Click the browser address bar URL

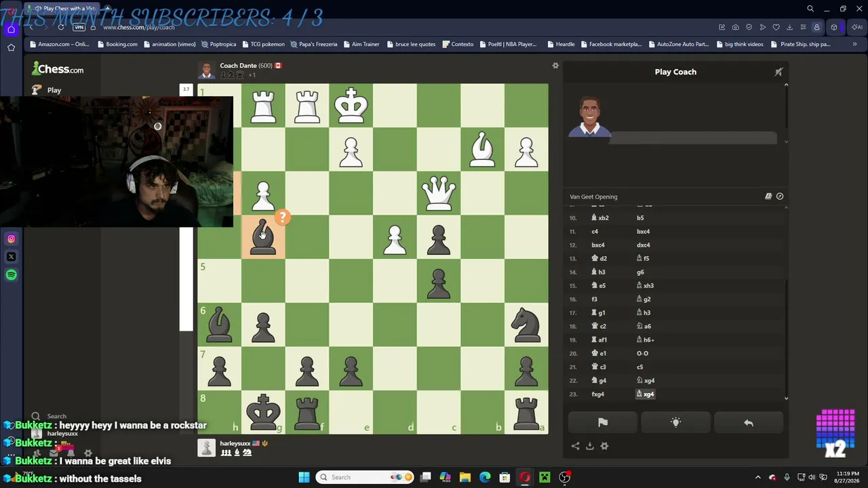tap(139, 27)
